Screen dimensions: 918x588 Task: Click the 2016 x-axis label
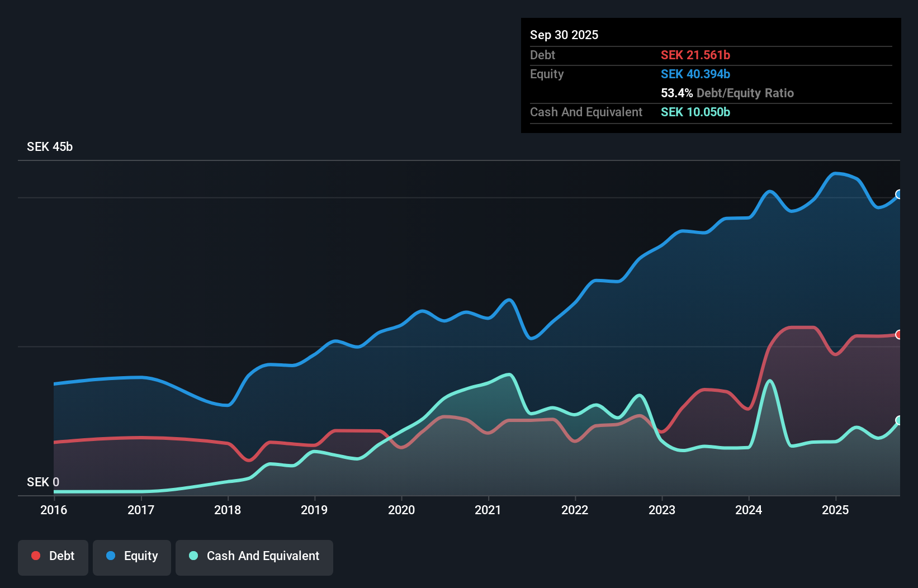pyautogui.click(x=54, y=510)
